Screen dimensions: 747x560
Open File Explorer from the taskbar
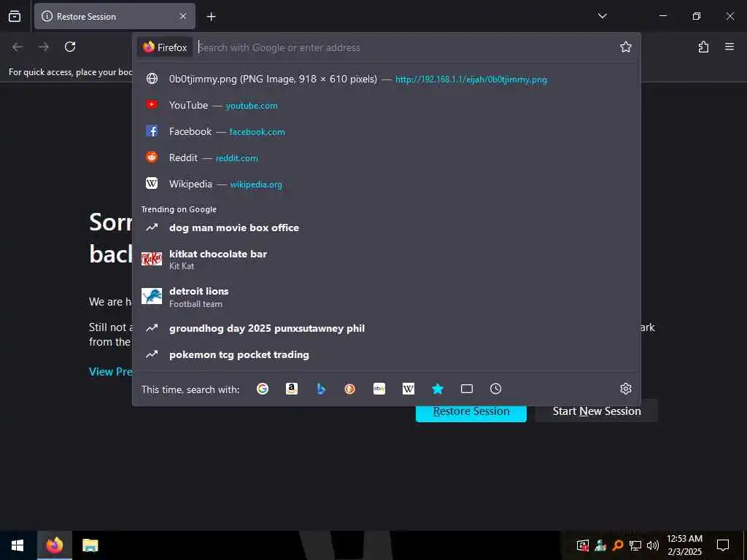[x=90, y=545]
